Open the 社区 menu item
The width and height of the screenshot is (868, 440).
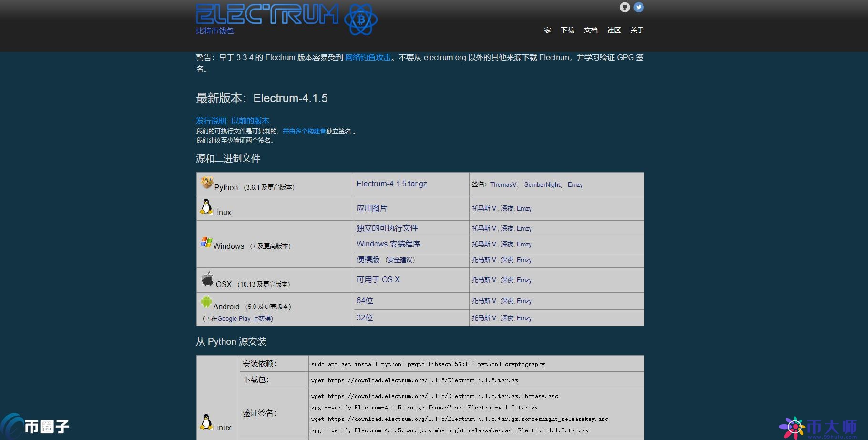coord(613,30)
